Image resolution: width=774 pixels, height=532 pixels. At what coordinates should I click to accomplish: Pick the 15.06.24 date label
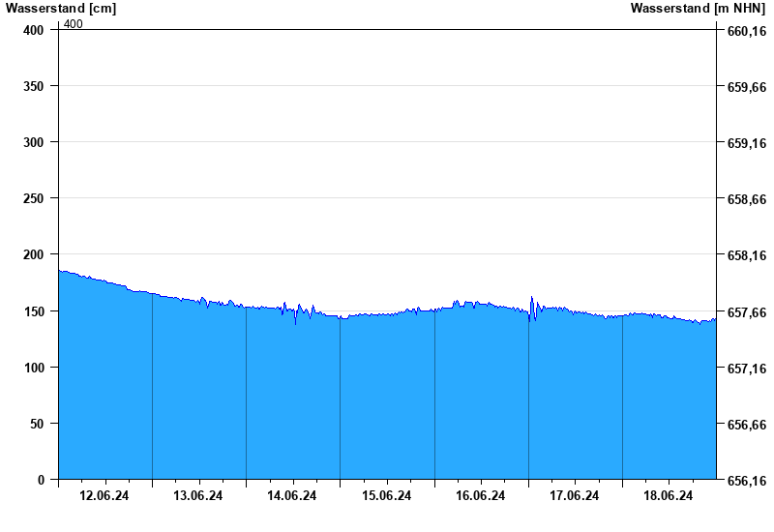386,496
